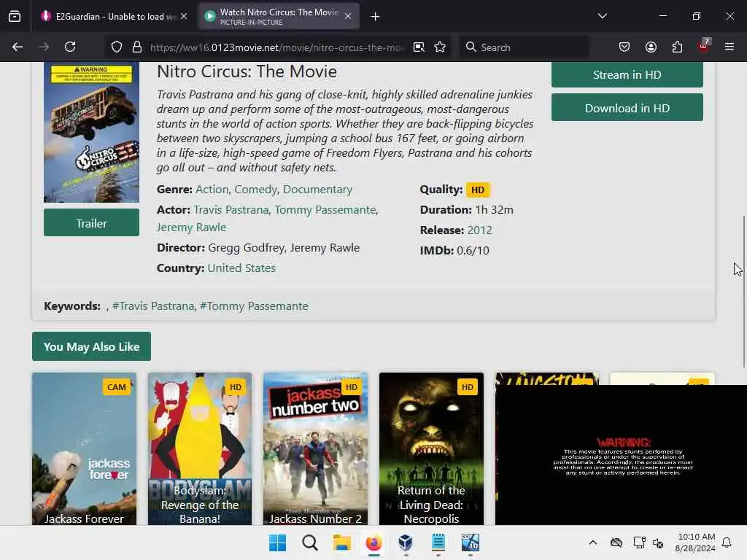Click Stream in HD button
This screenshot has width=747, height=560.
click(627, 75)
